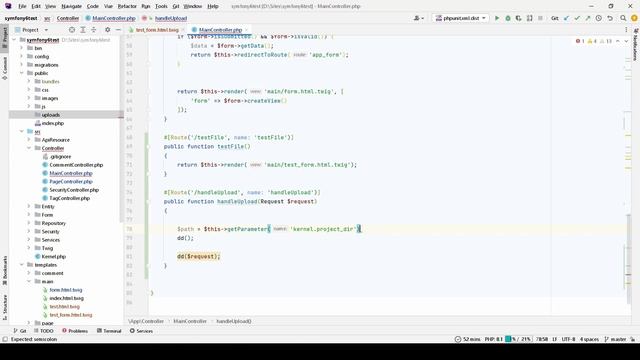Image resolution: width=640 pixels, height=360 pixels.
Task: Click MainController breadcrumb at editor bottom
Action: tap(190, 322)
